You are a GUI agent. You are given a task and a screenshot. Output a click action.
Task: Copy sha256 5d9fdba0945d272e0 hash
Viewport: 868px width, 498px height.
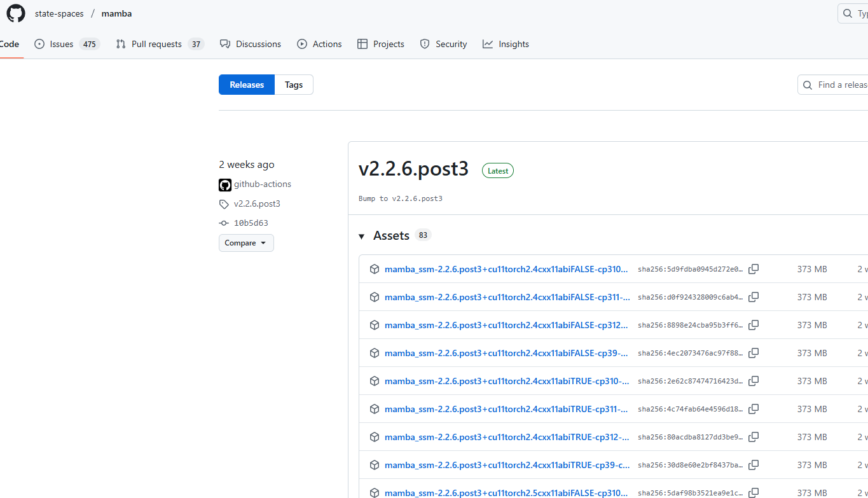[754, 269]
